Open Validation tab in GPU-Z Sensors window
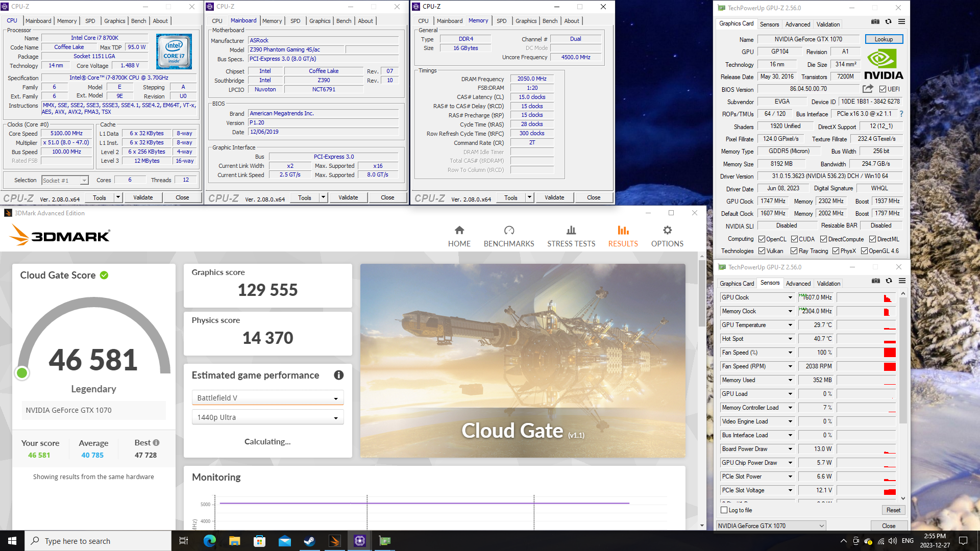Image resolution: width=980 pixels, height=551 pixels. [x=828, y=284]
